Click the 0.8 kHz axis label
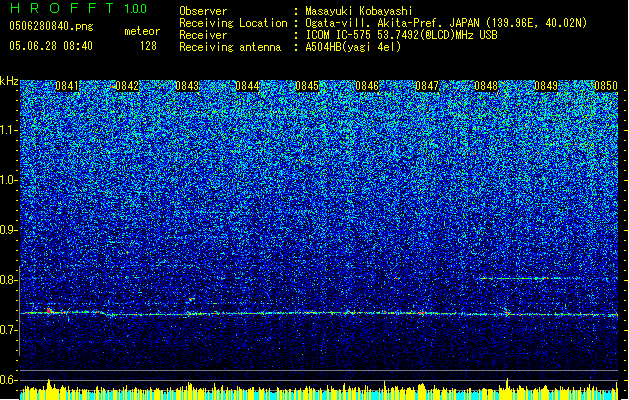629x400 pixels. tap(9, 280)
